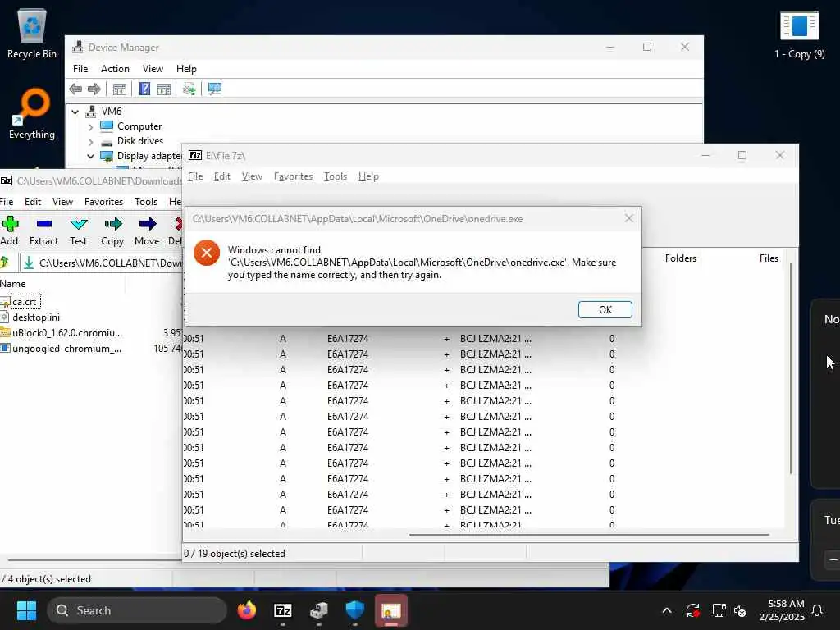Open Firefox from taskbar

click(x=247, y=610)
